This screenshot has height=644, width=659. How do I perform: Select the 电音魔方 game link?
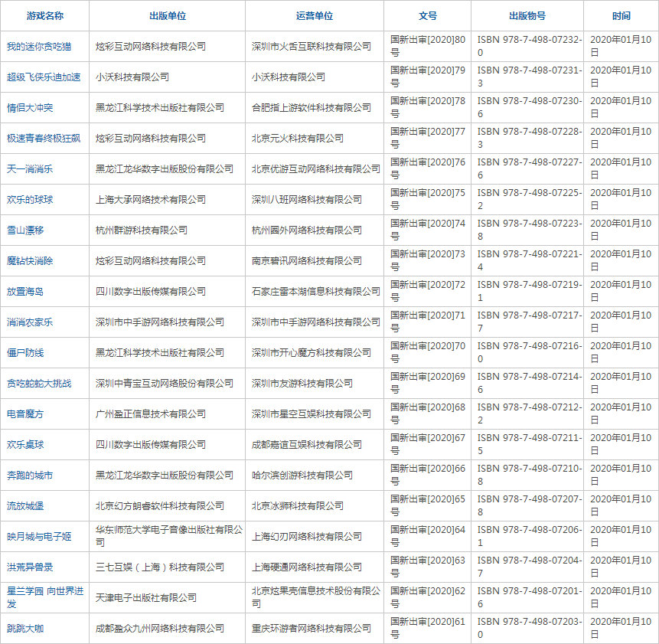[x=25, y=414]
